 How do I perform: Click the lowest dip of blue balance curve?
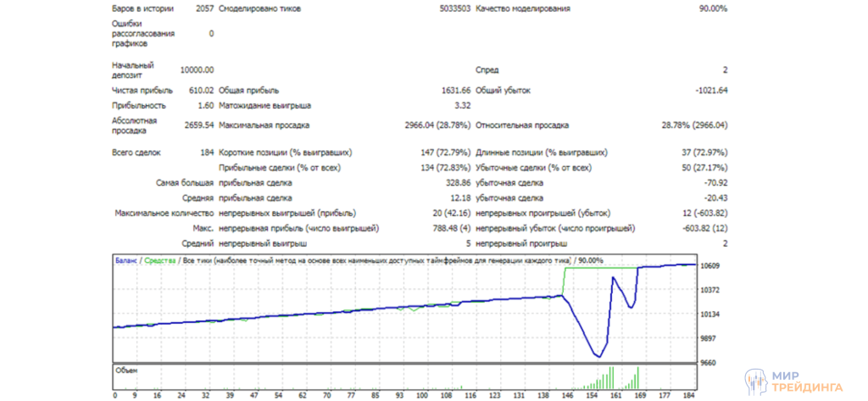coord(598,356)
